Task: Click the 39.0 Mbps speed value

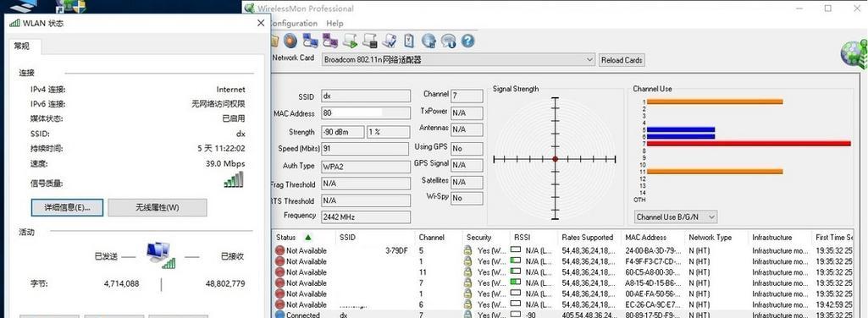Action: coord(225,164)
